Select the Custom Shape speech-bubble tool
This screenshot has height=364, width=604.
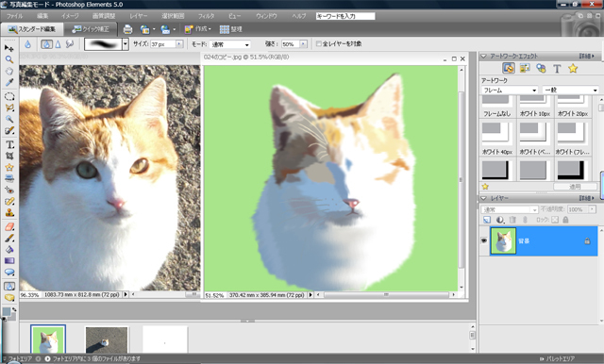[x=9, y=272]
